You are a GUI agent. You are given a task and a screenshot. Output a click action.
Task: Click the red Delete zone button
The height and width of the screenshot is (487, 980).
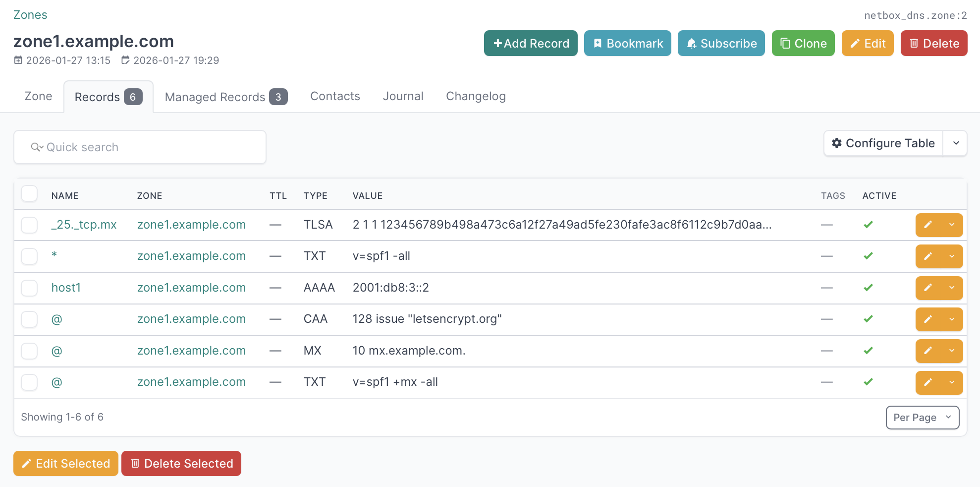pyautogui.click(x=933, y=44)
